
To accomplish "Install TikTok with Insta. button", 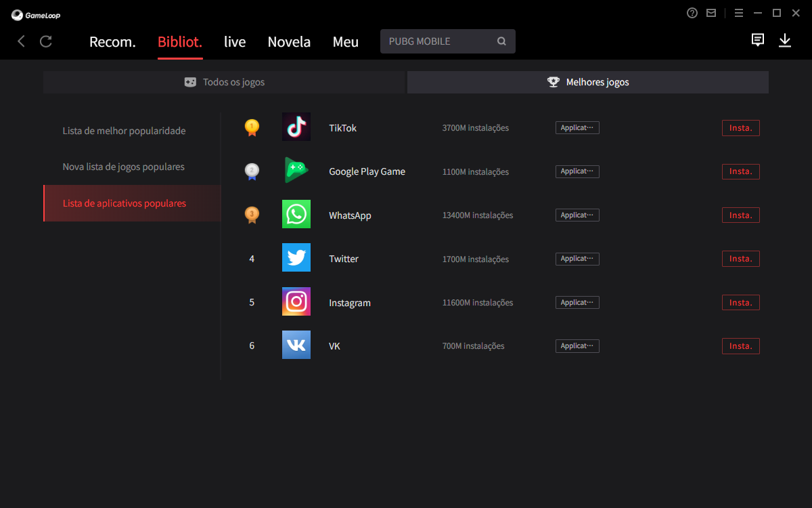I will (741, 128).
